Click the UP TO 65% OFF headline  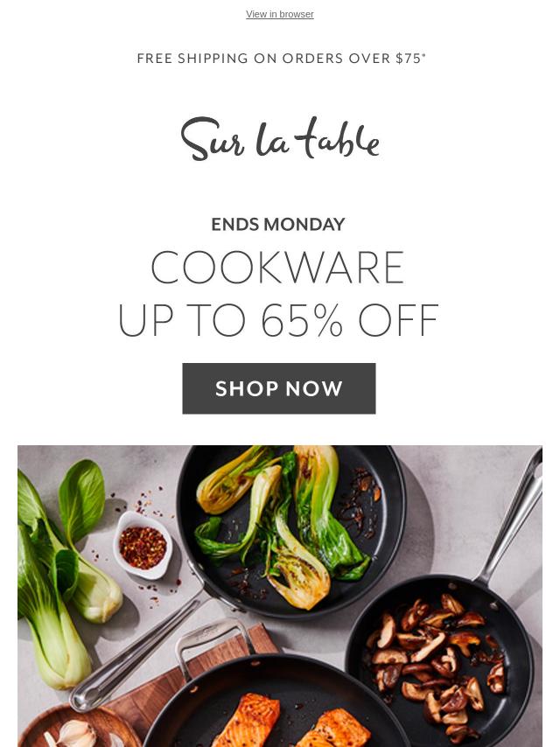(x=278, y=320)
